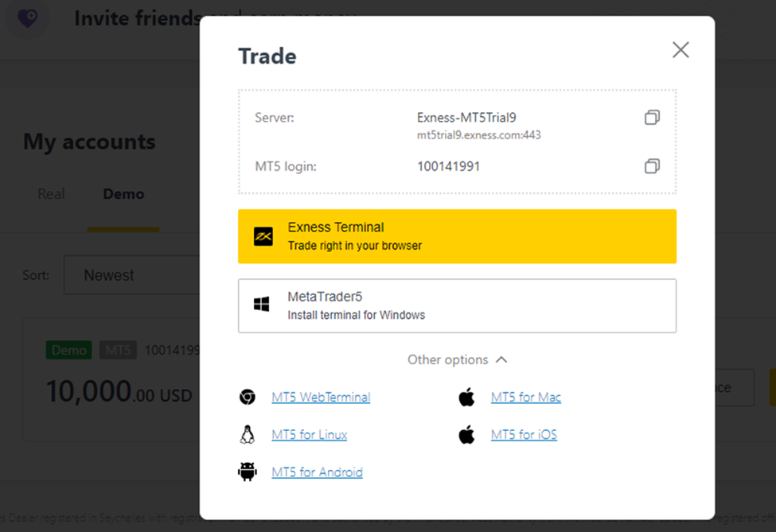The width and height of the screenshot is (776, 532).
Task: Open the Sort dropdown showing Newest
Action: pos(131,275)
